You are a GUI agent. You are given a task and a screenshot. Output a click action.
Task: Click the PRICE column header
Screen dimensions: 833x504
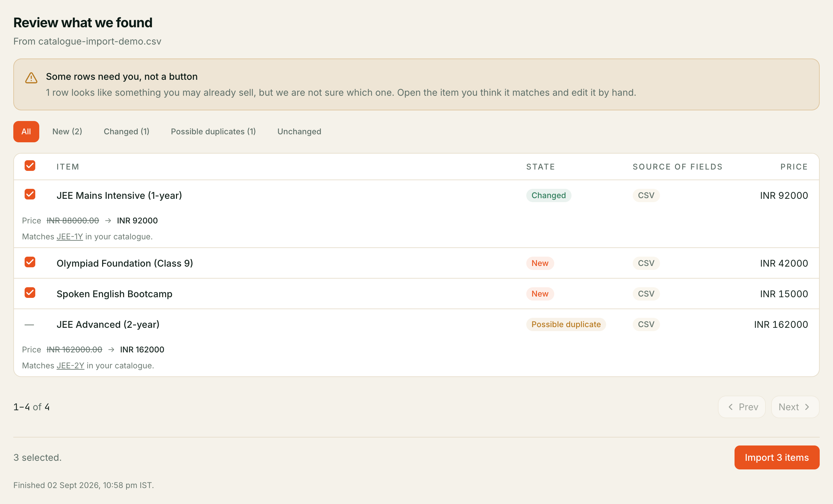click(x=794, y=167)
